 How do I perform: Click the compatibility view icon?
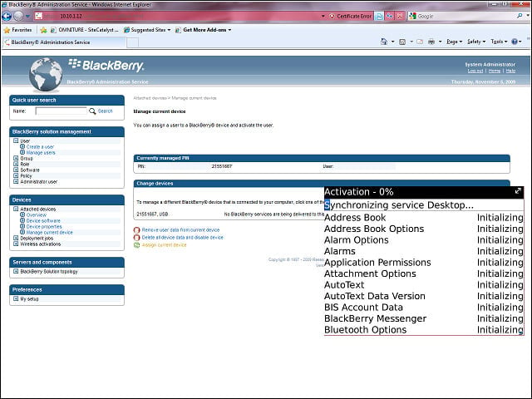pyautogui.click(x=379, y=16)
